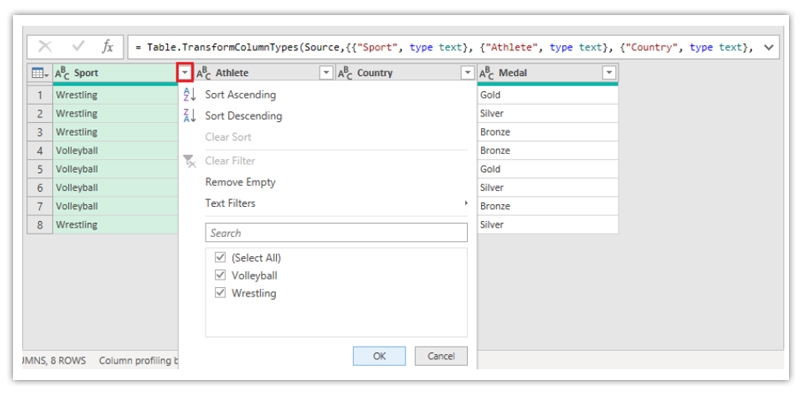Click the ABC type icon for Athlete column
Image resolution: width=800 pixels, height=400 pixels.
[204, 73]
